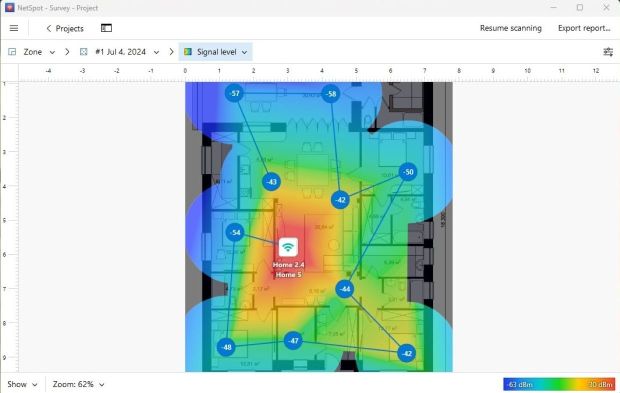Click the Home 5 network label
Viewport: 620px width, 393px height.
(289, 274)
